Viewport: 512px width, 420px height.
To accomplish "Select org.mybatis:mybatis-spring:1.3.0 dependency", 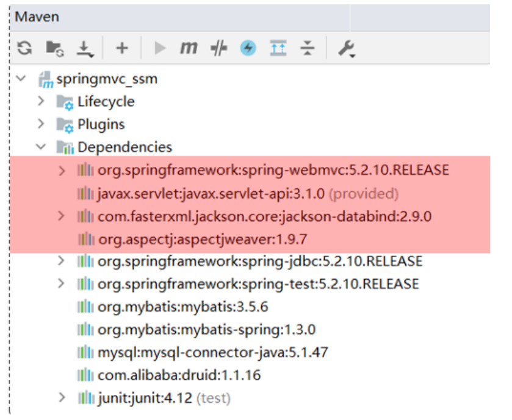I will pos(206,330).
